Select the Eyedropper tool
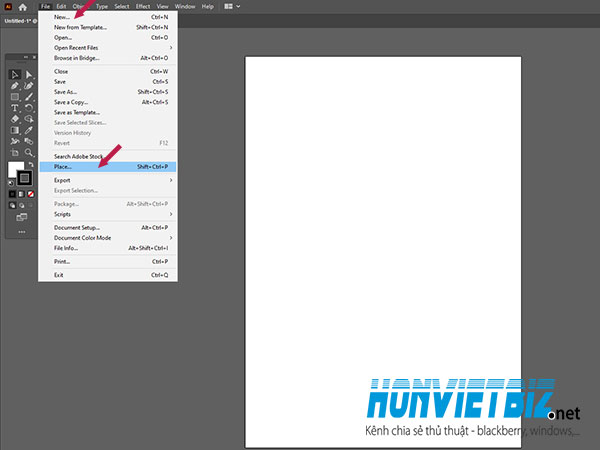 pyautogui.click(x=29, y=130)
